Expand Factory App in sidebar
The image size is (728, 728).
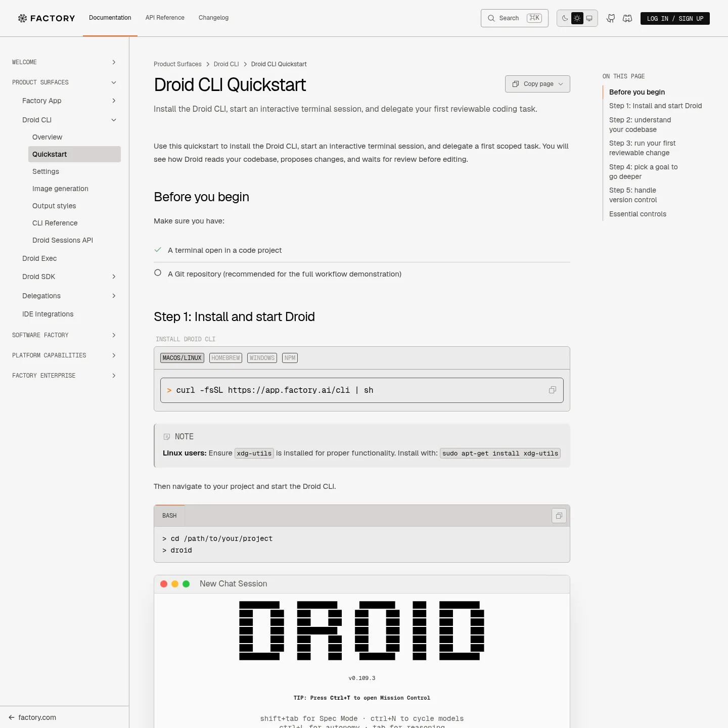point(114,101)
